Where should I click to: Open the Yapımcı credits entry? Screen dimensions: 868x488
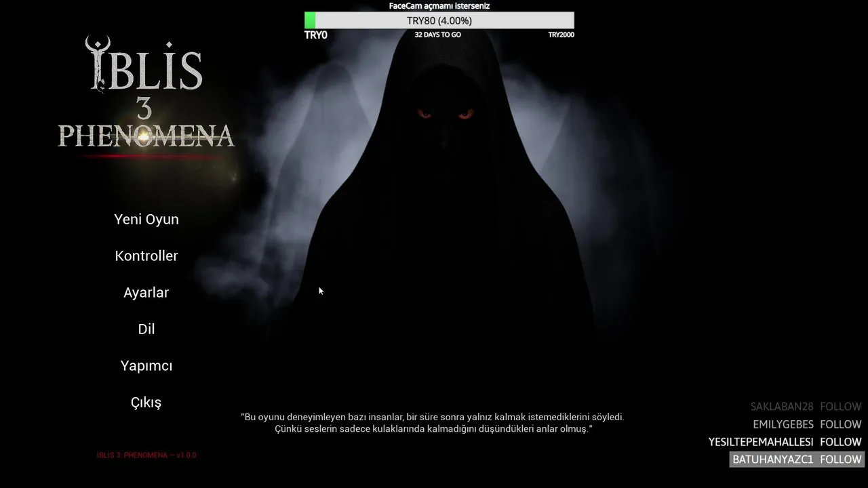point(146,366)
